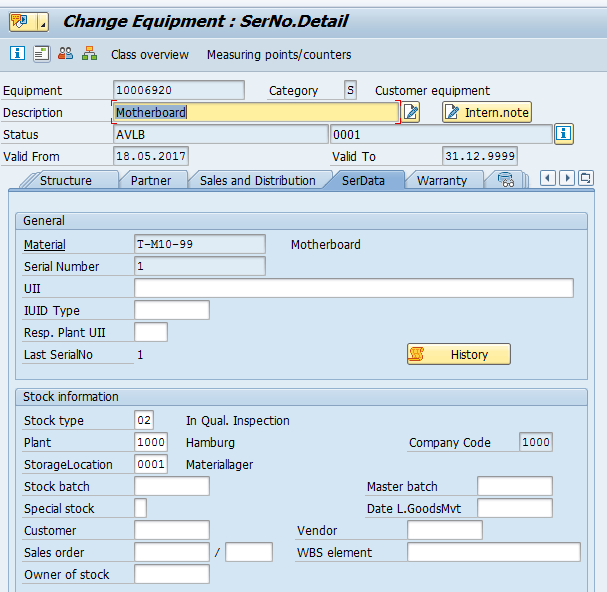
Task: Click the WBS element input field
Action: (494, 552)
